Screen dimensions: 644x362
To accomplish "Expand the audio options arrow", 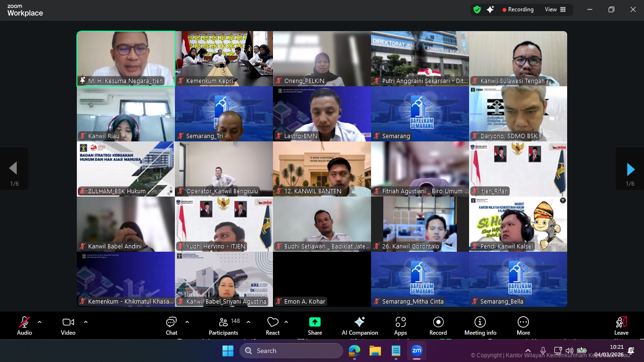I will click(x=40, y=322).
